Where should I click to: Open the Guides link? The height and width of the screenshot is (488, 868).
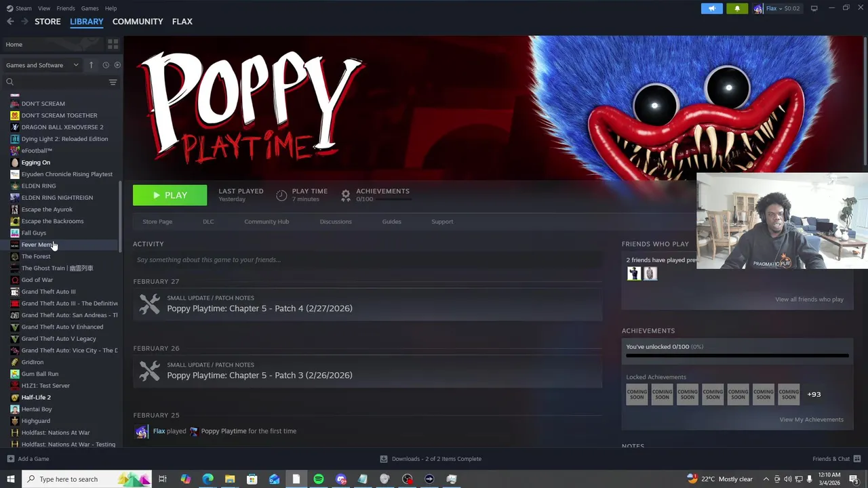(391, 222)
